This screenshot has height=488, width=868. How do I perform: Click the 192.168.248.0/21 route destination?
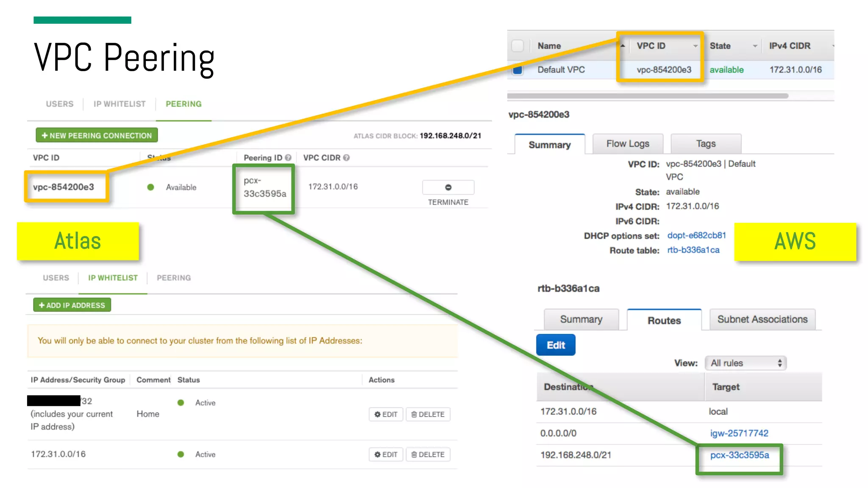coord(576,455)
